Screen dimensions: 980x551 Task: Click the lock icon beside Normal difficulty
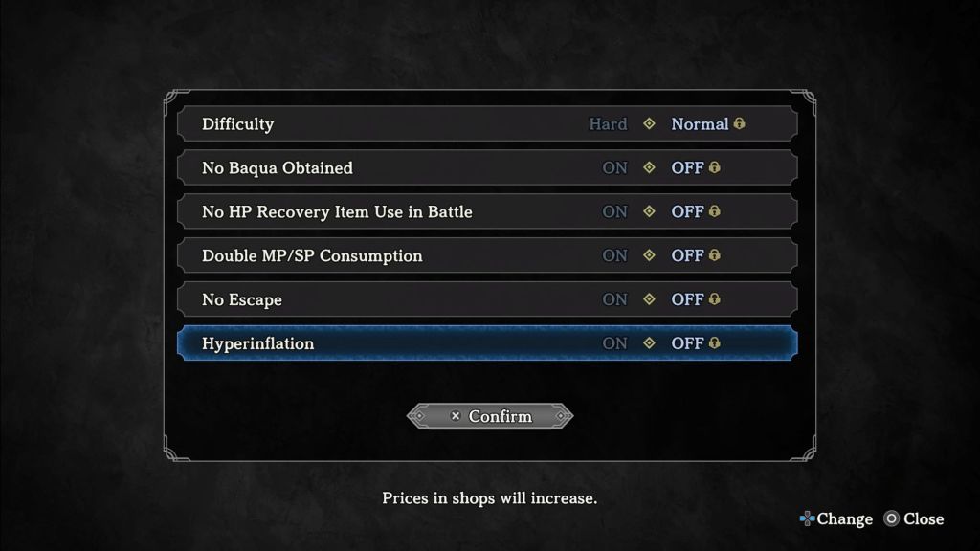point(739,124)
